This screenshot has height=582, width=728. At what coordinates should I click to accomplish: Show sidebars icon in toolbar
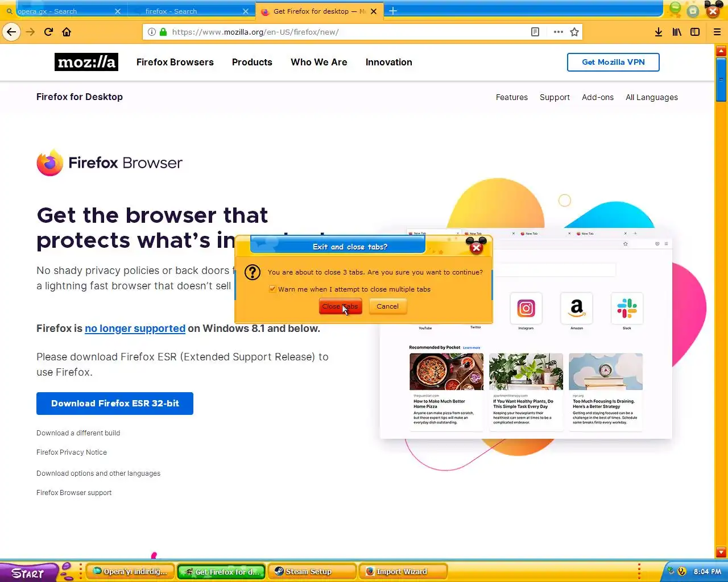pos(695,32)
